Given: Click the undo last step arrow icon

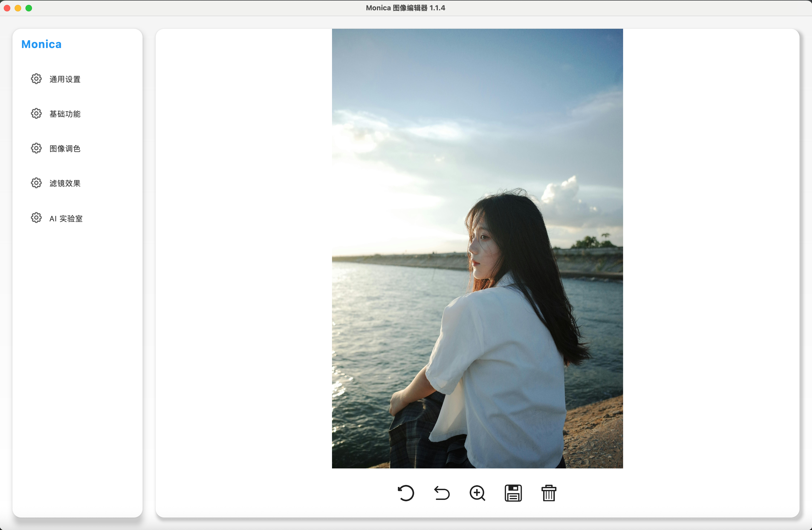Looking at the screenshot, I should pyautogui.click(x=442, y=493).
